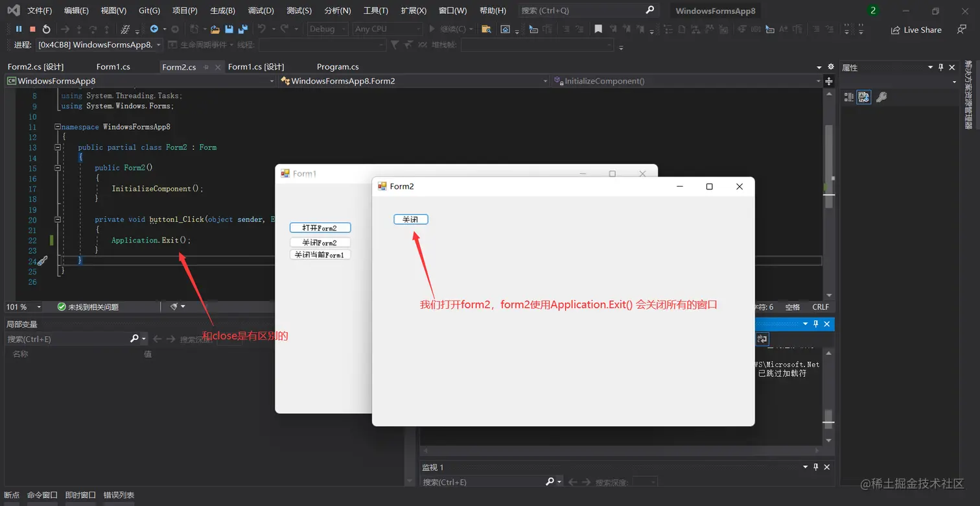Image resolution: width=980 pixels, height=506 pixels.
Task: Pin the Properties panel
Action: [941, 67]
